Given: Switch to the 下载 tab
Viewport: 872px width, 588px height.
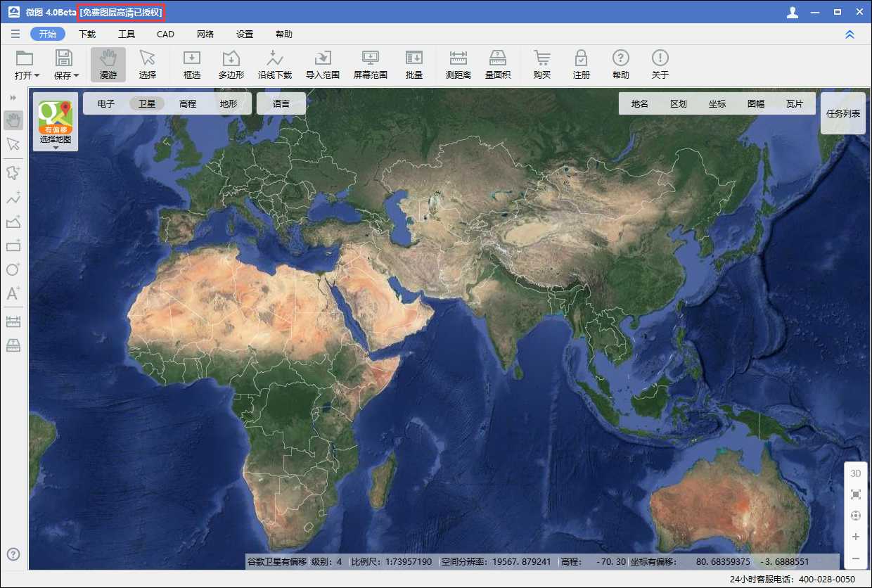Looking at the screenshot, I should tap(87, 34).
